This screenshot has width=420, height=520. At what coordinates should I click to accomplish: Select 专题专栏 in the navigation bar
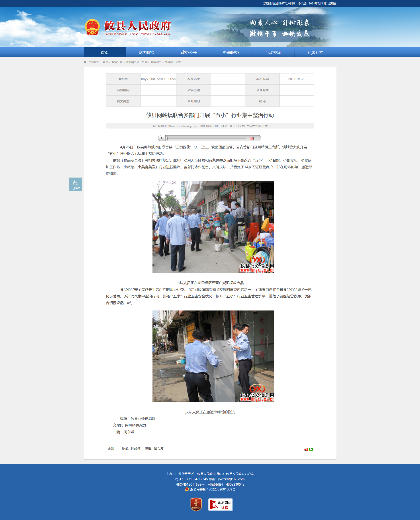(315, 53)
